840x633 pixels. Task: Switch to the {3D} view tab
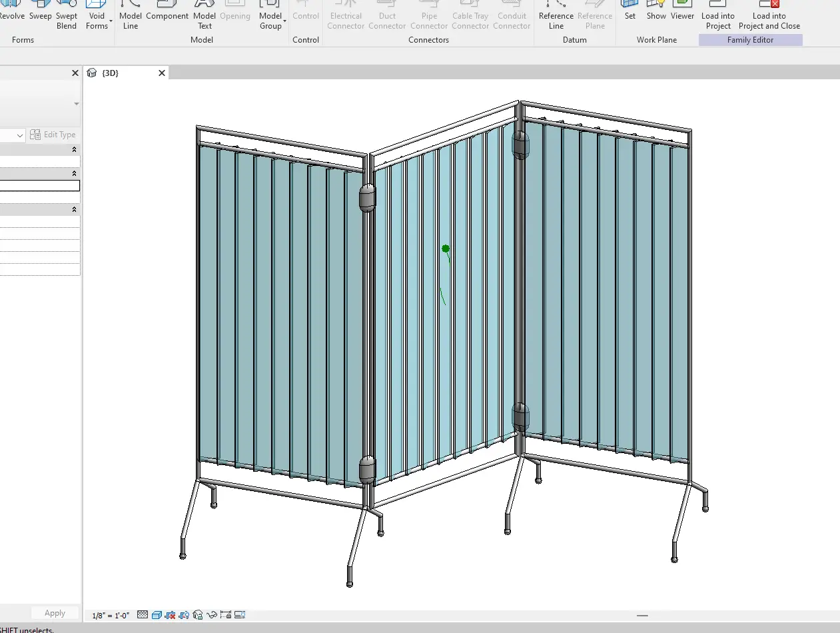click(110, 73)
